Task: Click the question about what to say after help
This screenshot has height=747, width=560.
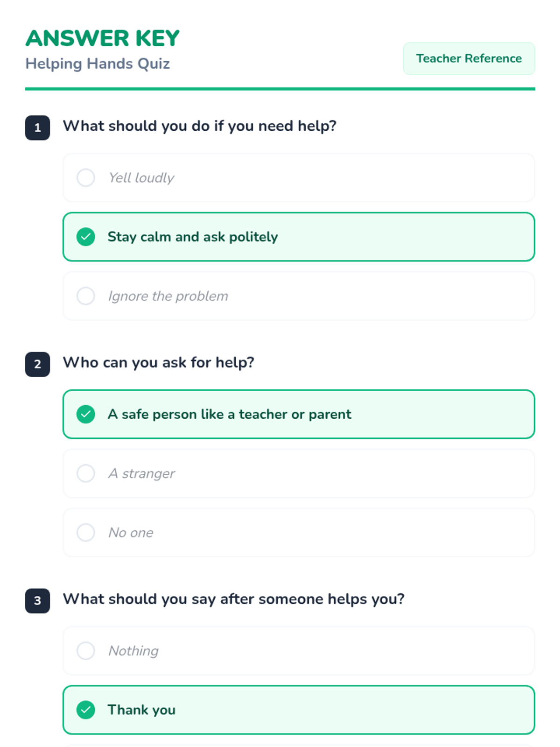Action: click(x=234, y=599)
